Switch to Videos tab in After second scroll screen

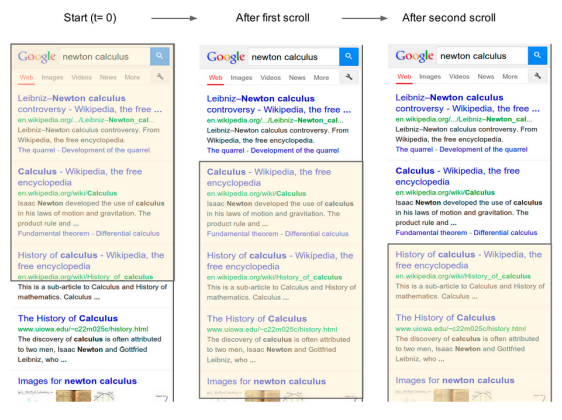(459, 77)
